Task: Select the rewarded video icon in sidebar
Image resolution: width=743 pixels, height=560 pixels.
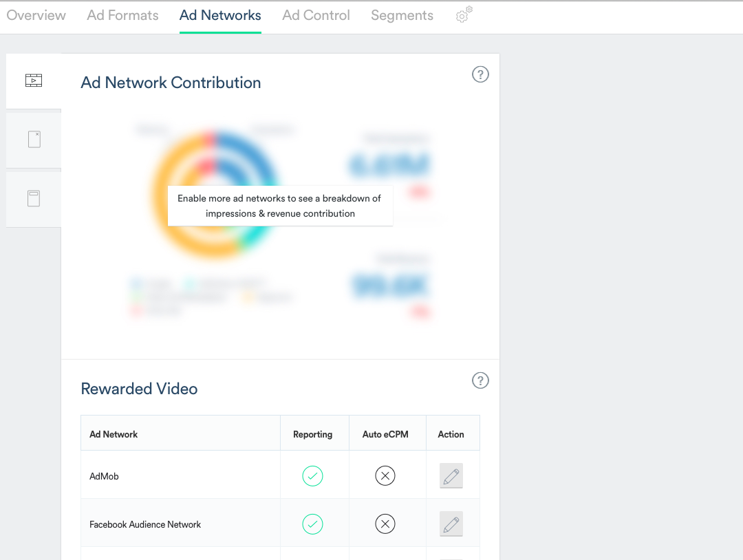Action: (34, 81)
